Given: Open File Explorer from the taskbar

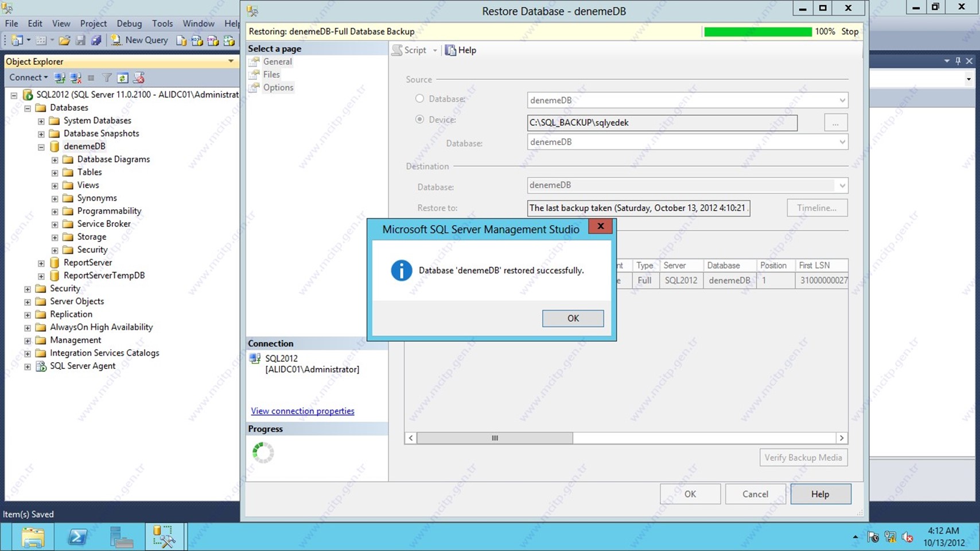Looking at the screenshot, I should [33, 537].
